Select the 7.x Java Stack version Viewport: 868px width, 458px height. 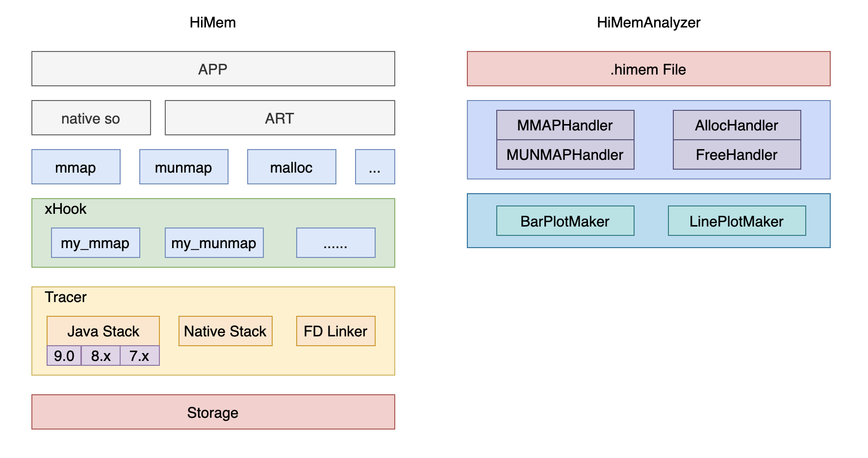[139, 356]
